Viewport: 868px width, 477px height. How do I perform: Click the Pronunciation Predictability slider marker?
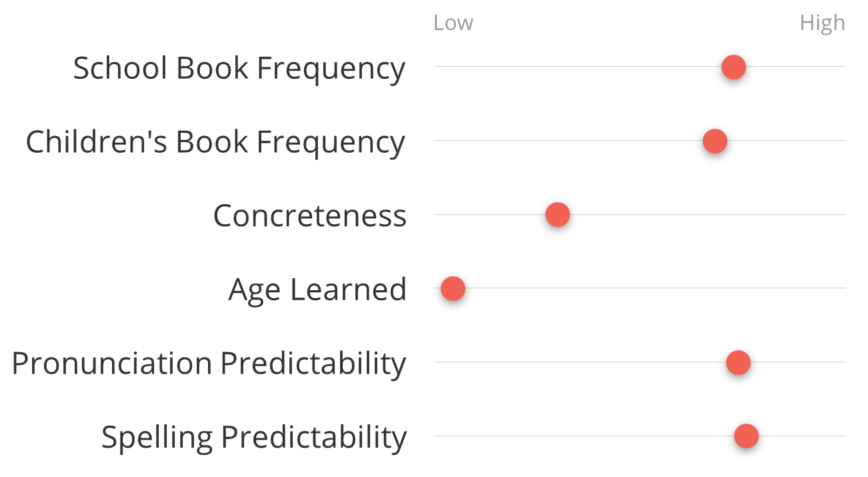coord(738,363)
